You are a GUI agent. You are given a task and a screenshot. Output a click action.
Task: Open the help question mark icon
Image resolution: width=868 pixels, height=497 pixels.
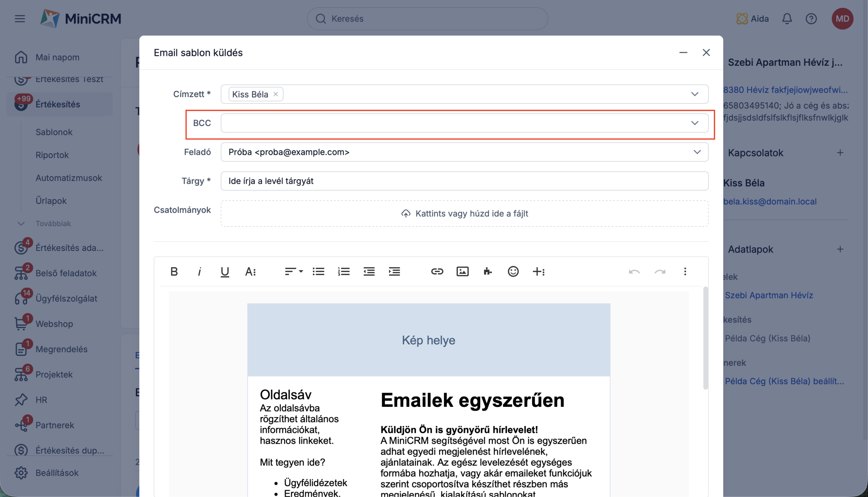pyautogui.click(x=811, y=18)
